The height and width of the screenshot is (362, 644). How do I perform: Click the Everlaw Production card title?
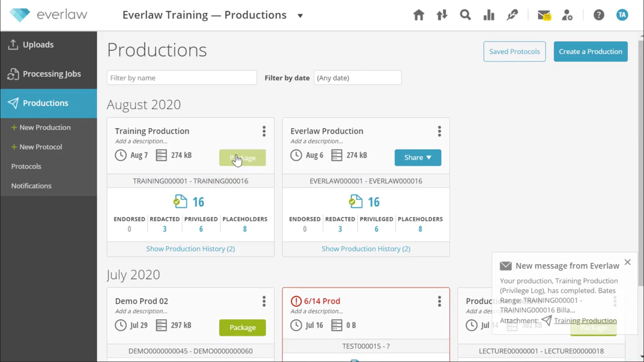[327, 131]
